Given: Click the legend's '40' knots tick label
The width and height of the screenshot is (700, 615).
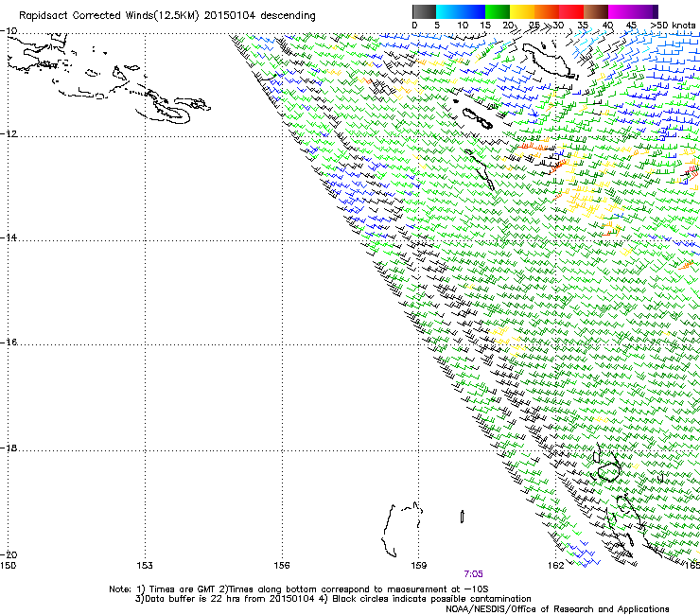Looking at the screenshot, I should click(x=607, y=26).
